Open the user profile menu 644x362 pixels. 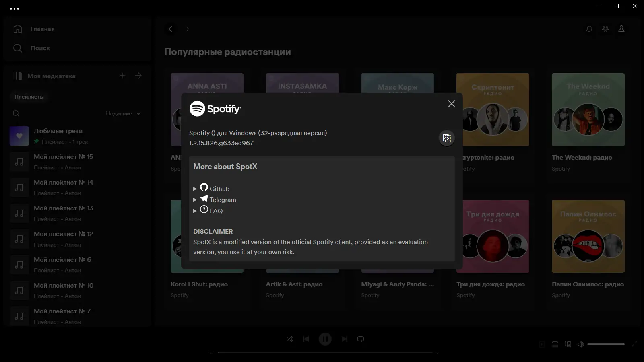pyautogui.click(x=621, y=29)
